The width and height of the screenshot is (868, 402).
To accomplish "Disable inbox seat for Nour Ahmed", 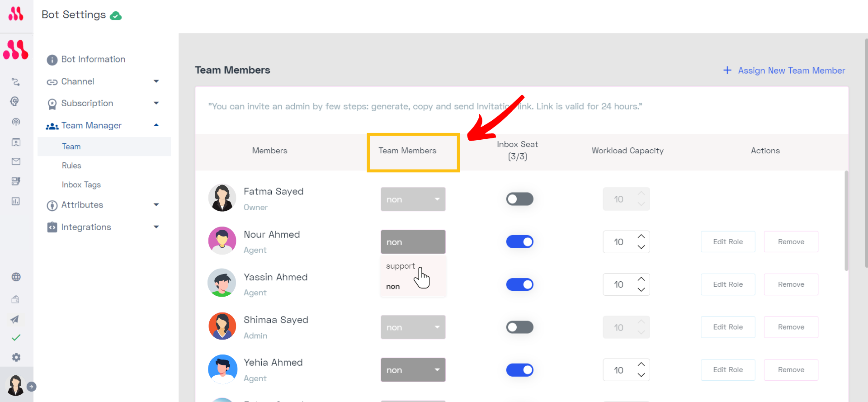I will (519, 242).
